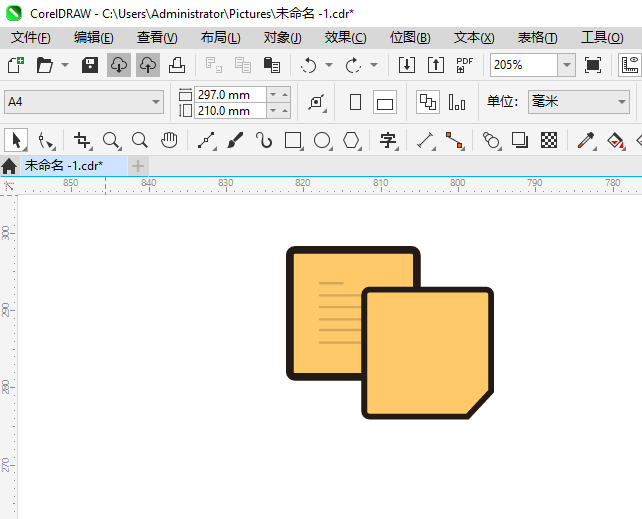
Task: Open the A4 page size dropdown
Action: pos(84,102)
